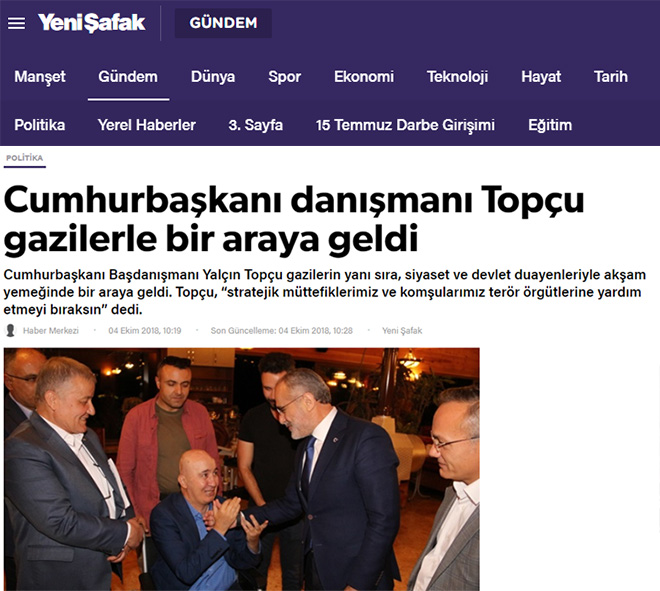Image resolution: width=660 pixels, height=591 pixels.
Task: Open the Dünya section
Action: (213, 77)
